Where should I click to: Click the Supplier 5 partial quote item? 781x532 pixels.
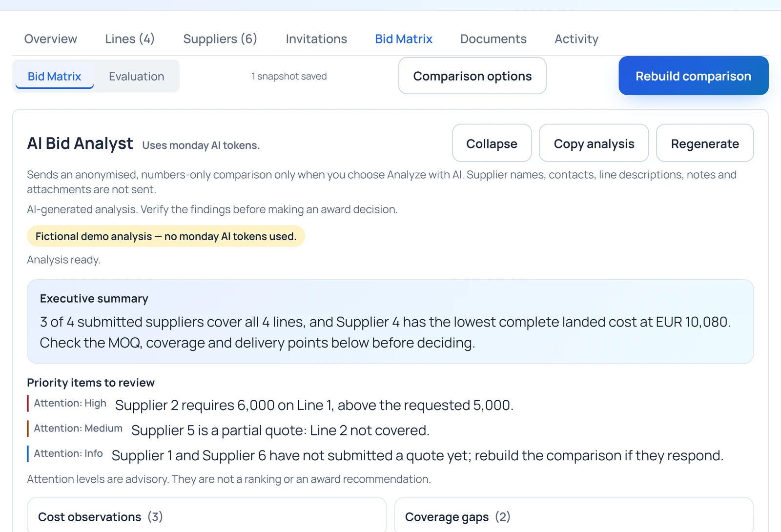click(280, 430)
